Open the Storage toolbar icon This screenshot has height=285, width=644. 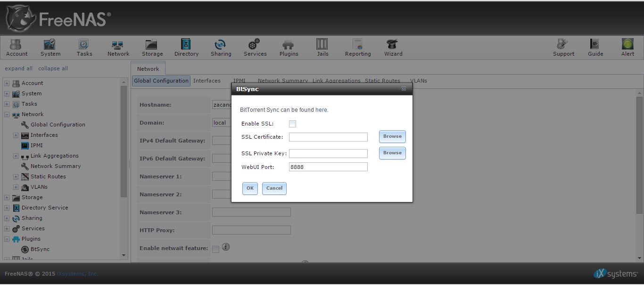[152, 48]
